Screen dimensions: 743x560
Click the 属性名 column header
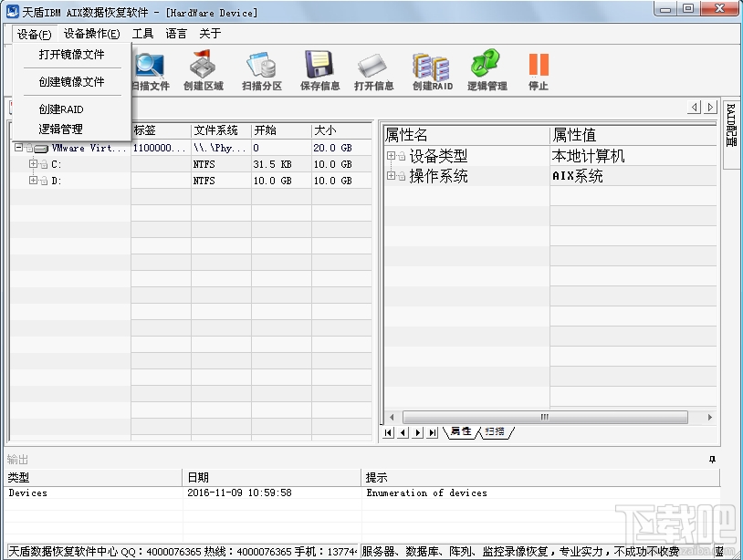click(466, 135)
